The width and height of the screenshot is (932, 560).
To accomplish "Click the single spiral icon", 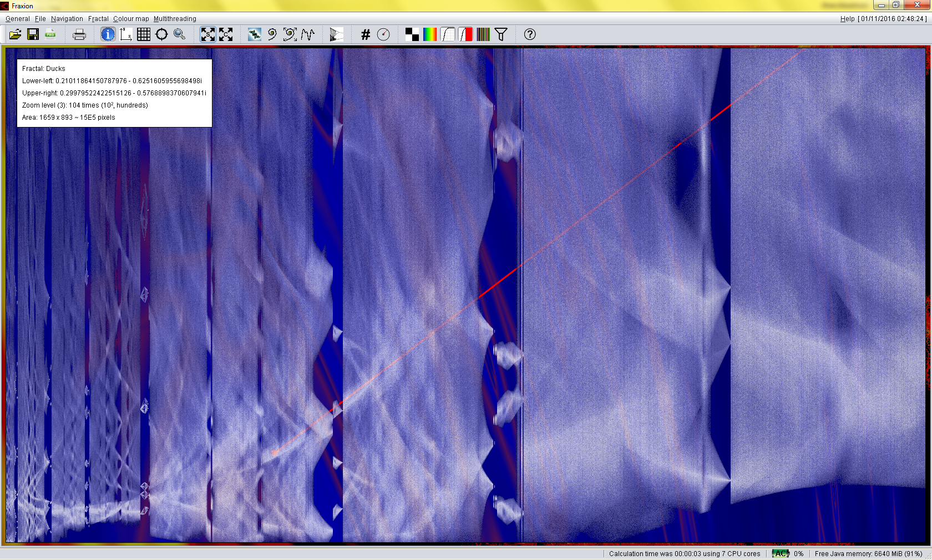I will (272, 34).
